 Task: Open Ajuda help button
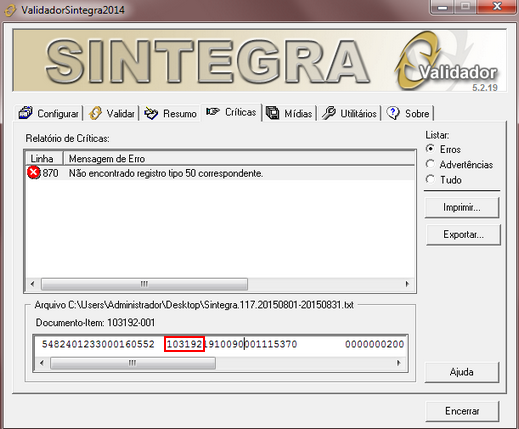coord(462,372)
